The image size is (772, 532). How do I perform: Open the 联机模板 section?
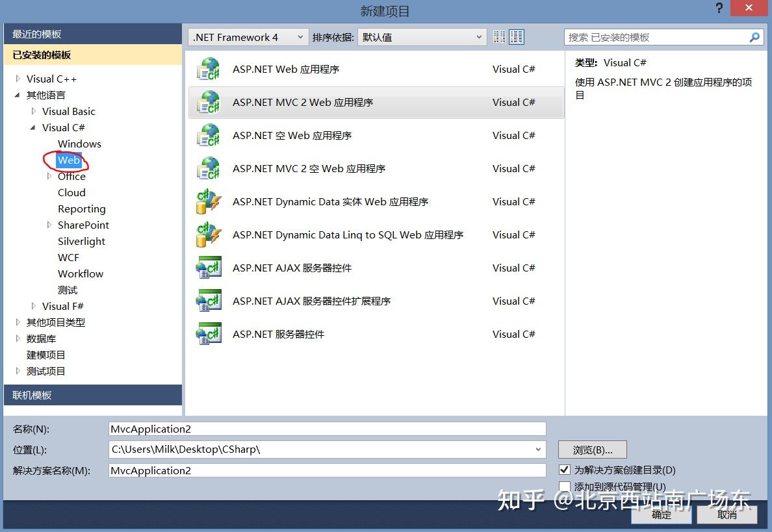tap(92, 395)
